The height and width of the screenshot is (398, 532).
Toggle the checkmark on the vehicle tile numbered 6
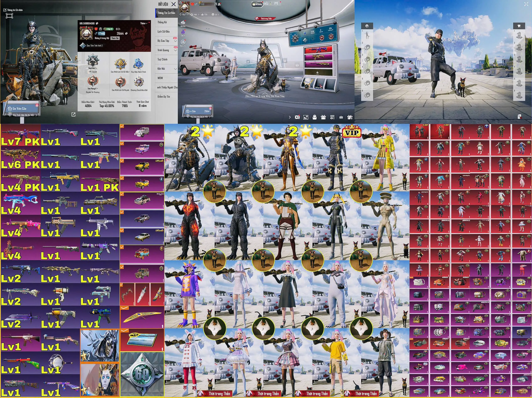click(x=122, y=247)
